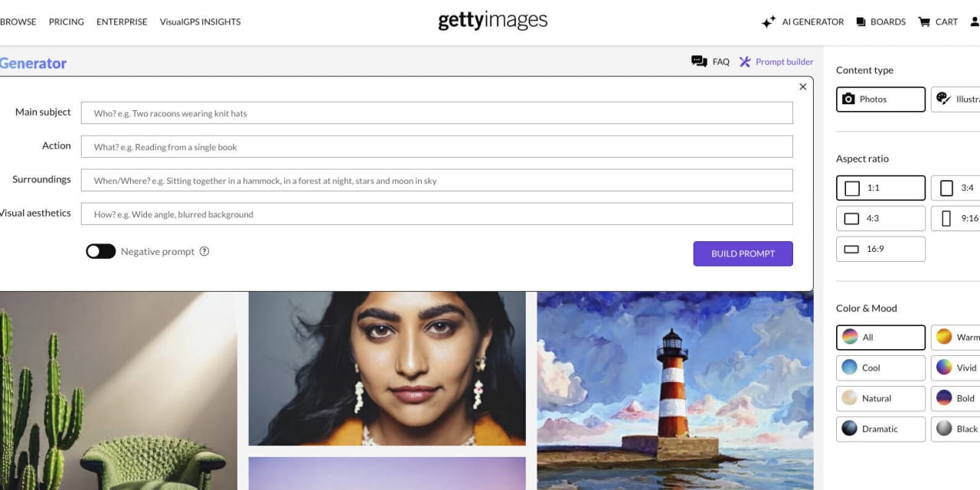This screenshot has height=490, width=980.
Task: Click the Prompt builder tools icon
Action: click(745, 62)
